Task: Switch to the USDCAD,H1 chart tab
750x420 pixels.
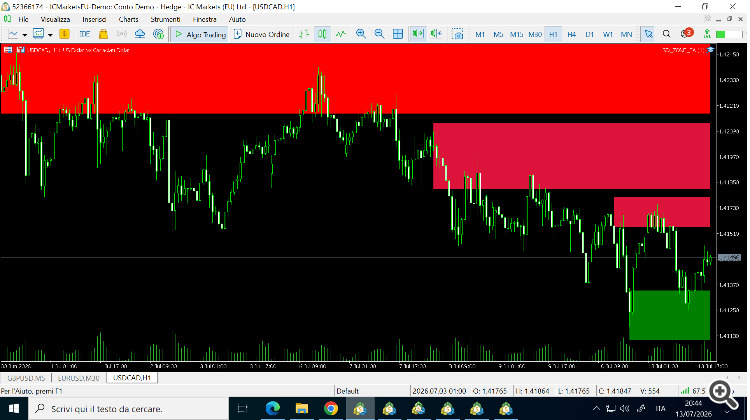Action: 132,378
